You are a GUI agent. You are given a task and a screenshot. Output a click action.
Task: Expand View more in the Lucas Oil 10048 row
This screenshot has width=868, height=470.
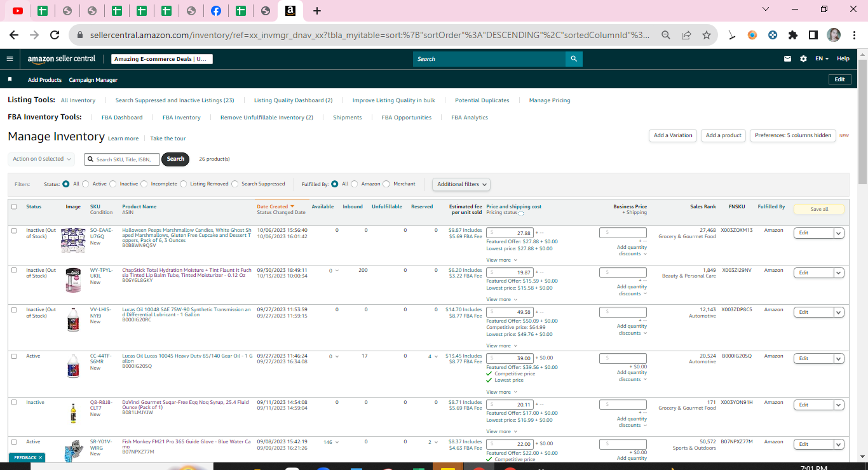coord(502,346)
